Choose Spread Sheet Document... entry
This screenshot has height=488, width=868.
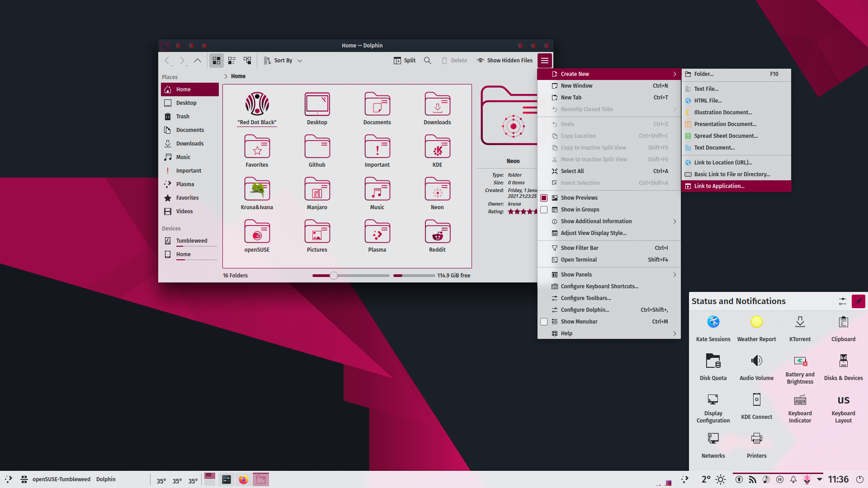click(736, 136)
